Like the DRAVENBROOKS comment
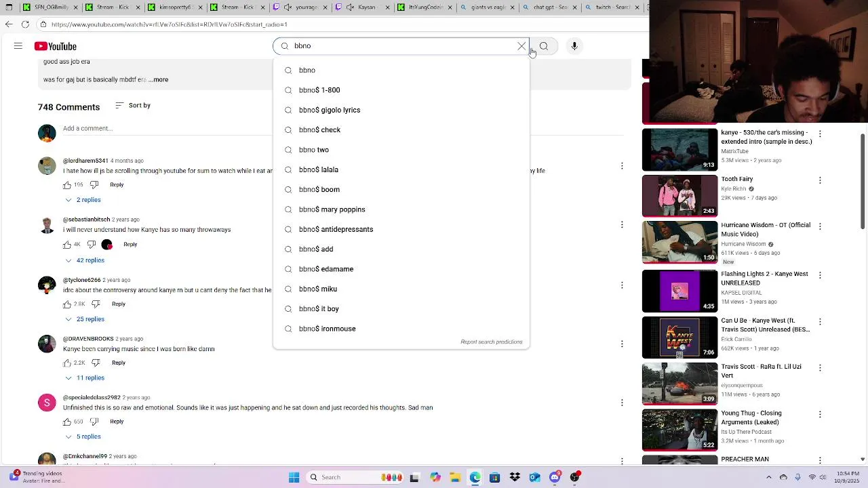The height and width of the screenshot is (488, 868). [x=67, y=363]
